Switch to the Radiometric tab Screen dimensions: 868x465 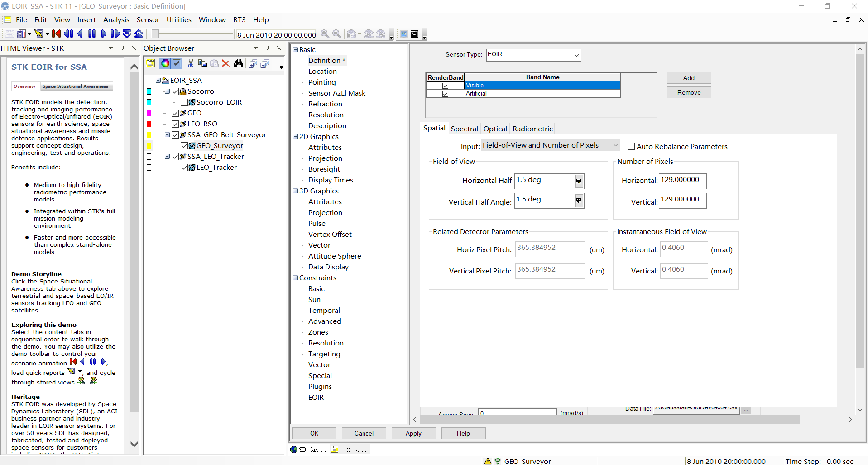pyautogui.click(x=532, y=129)
